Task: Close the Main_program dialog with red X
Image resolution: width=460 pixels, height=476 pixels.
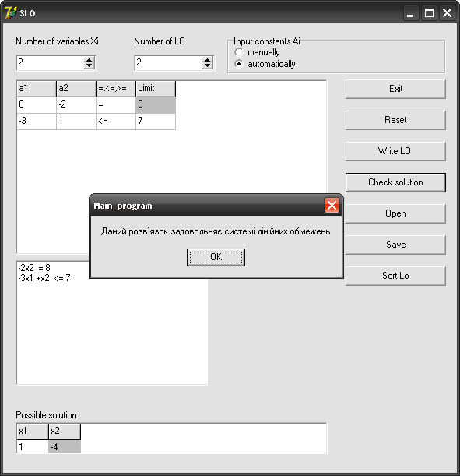Action: pos(332,206)
